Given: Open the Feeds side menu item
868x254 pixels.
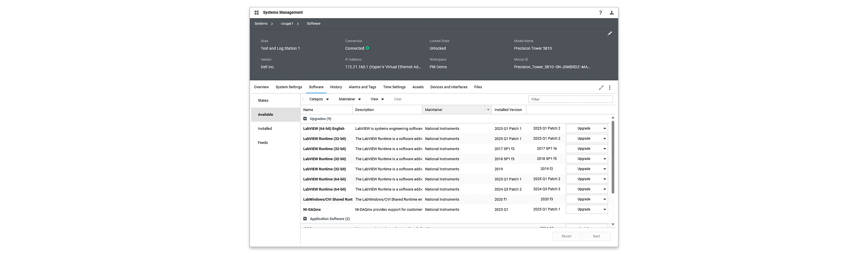Looking at the screenshot, I should coord(275,143).
